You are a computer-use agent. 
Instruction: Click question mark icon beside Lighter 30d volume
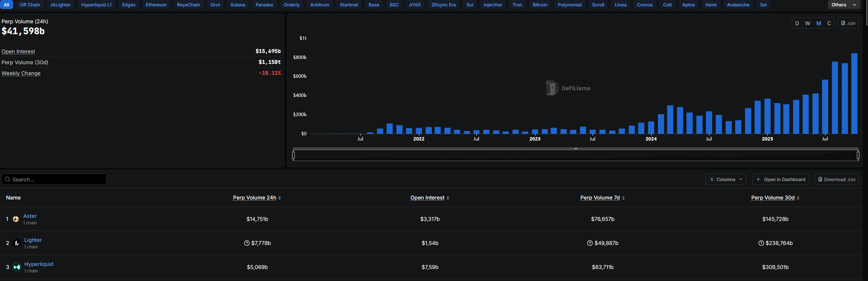tap(761, 243)
